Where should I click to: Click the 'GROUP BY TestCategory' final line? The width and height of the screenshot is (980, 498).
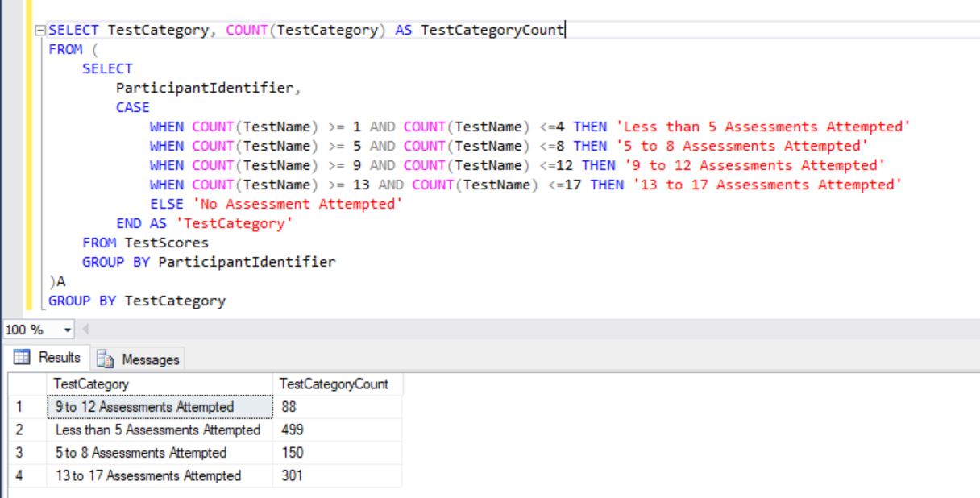pyautogui.click(x=137, y=301)
